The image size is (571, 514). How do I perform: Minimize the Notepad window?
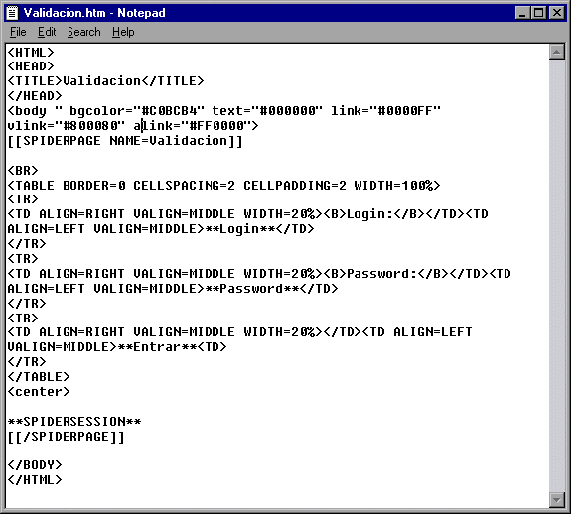[522, 13]
